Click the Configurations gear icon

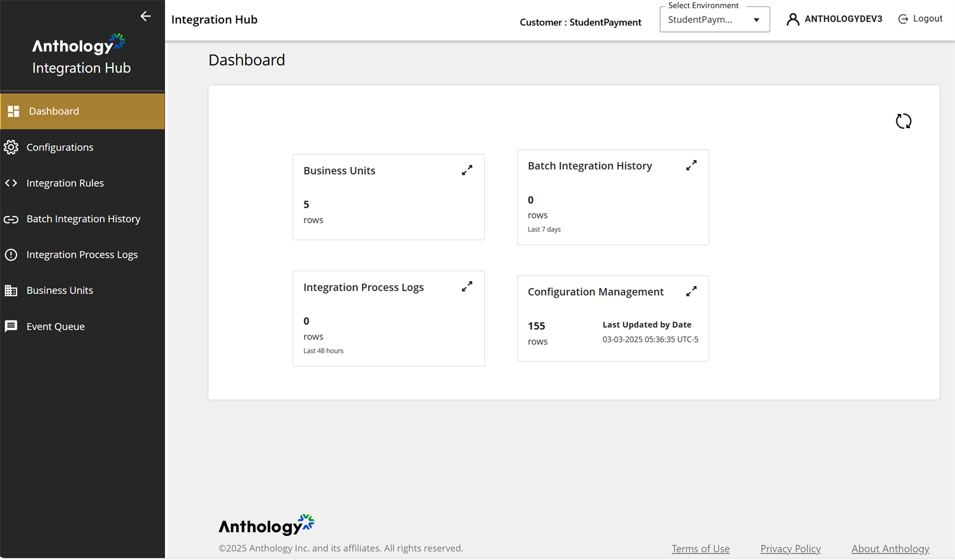point(11,147)
